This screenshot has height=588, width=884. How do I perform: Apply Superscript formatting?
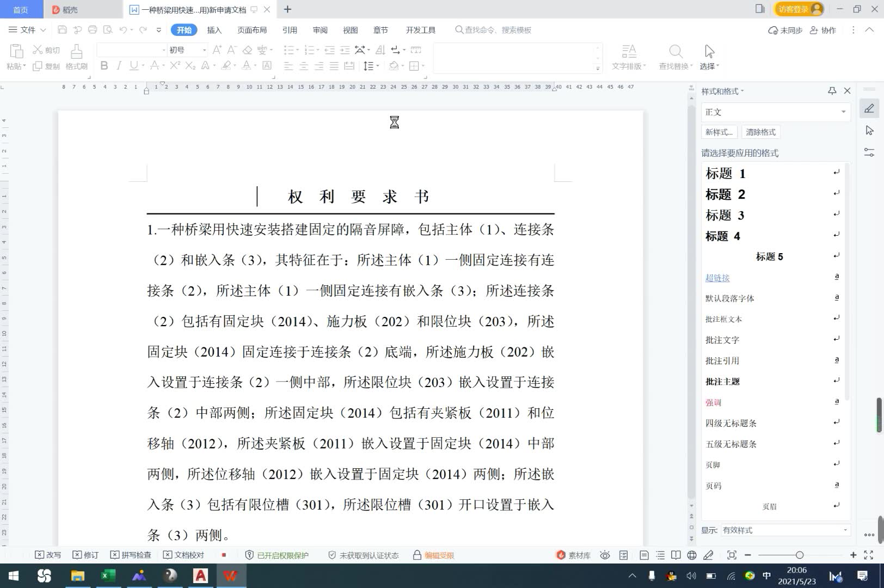[175, 66]
